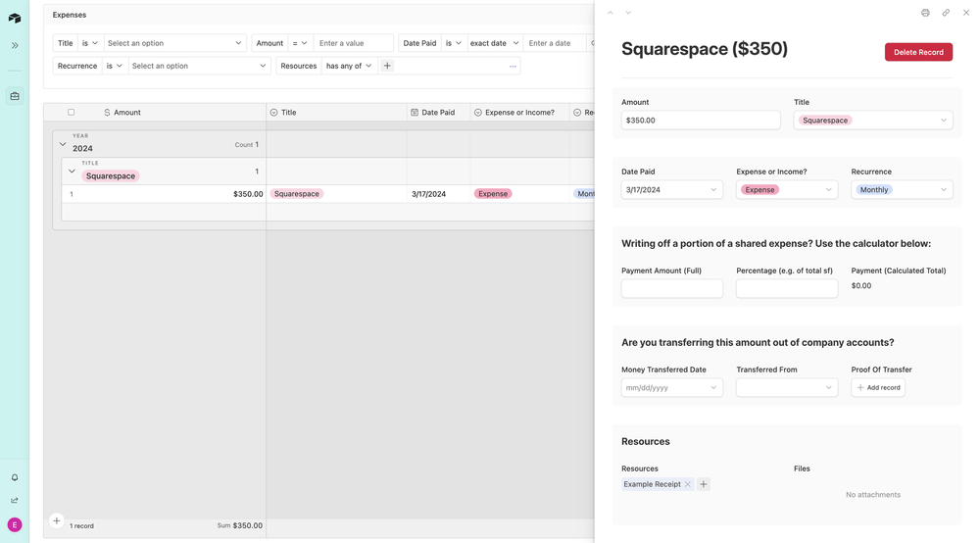Click the Sum $350.00 summary
Viewport: 980px width, 543px height.
240,525
